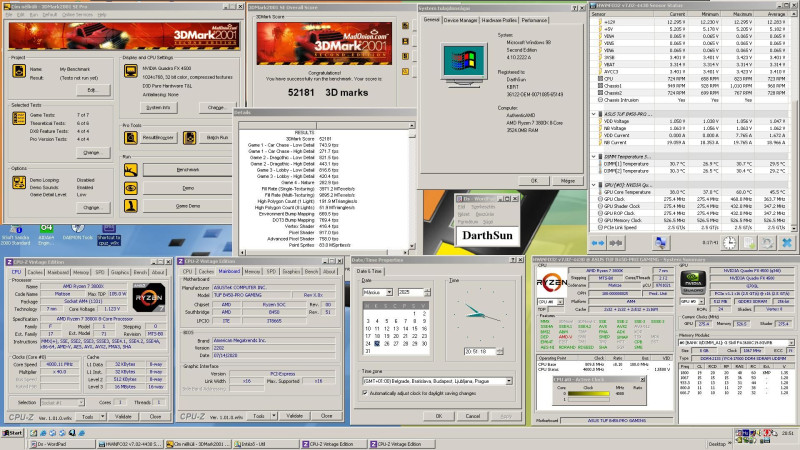Click the Start button on taskbar

(12, 433)
